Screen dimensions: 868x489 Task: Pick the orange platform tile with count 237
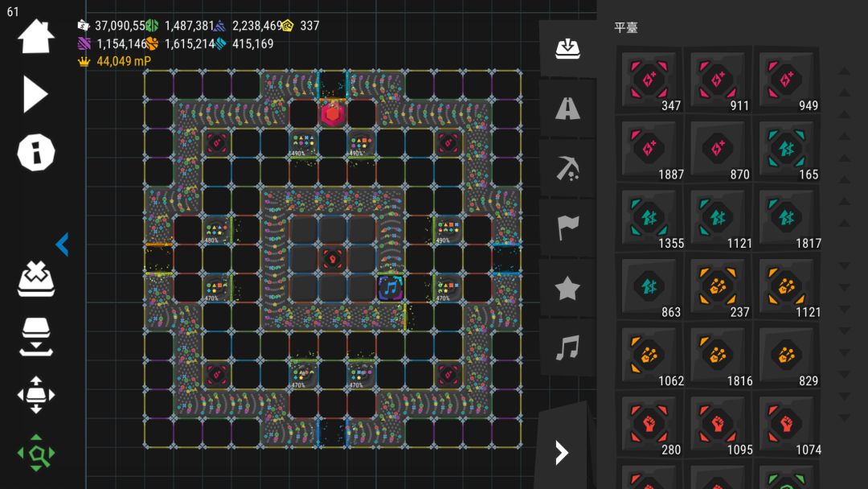(718, 286)
